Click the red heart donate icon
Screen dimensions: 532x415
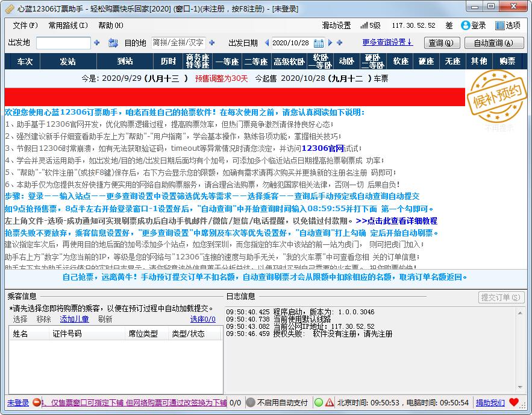coord(514,402)
